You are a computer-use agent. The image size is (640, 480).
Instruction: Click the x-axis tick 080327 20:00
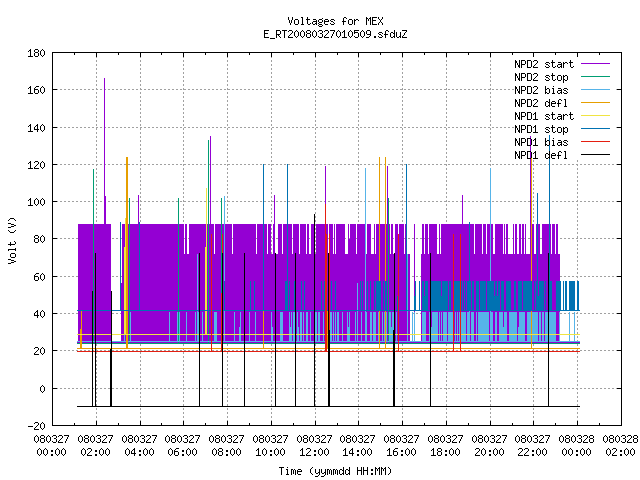click(489, 445)
